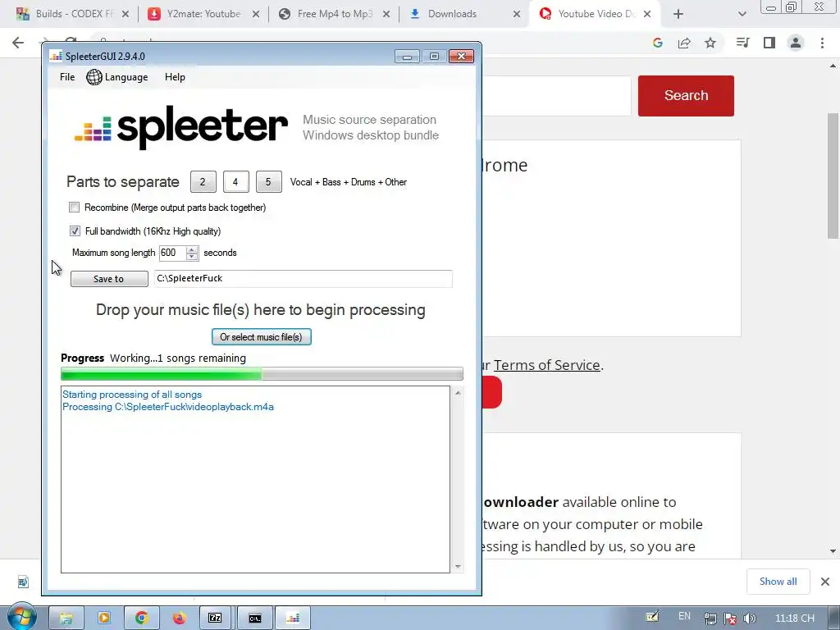Click the Maximum song length value field
This screenshot has height=630, width=840.
click(172, 253)
